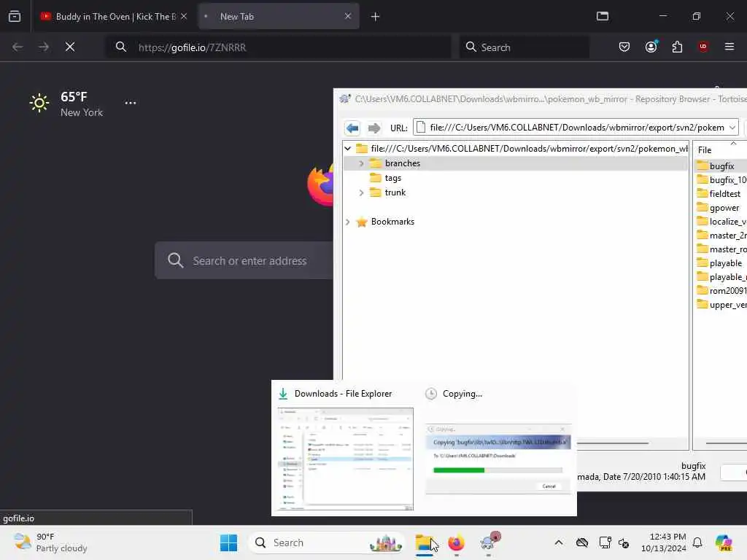Viewport: 747px width, 560px height.
Task: Click the muted volume tray icon
Action: click(624, 542)
